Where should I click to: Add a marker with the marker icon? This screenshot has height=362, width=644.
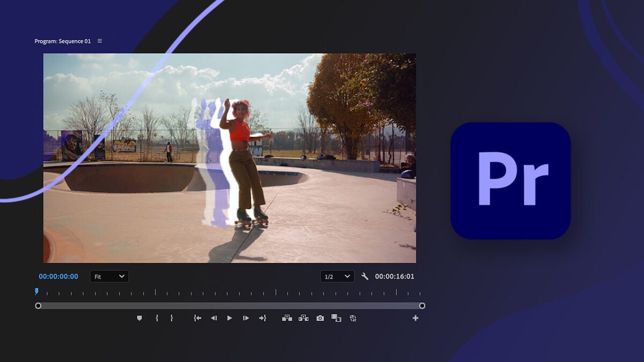point(140,318)
